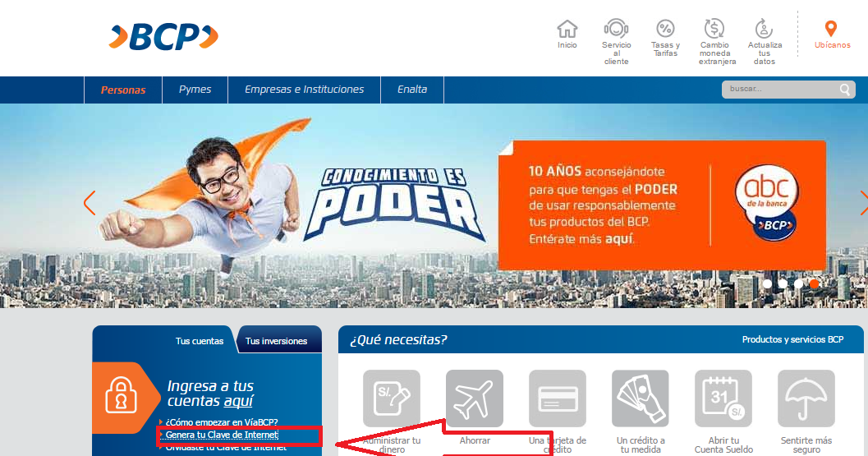The width and height of the screenshot is (868, 456).
Task: Switch to the Tus inversiones tab
Action: coord(276,341)
